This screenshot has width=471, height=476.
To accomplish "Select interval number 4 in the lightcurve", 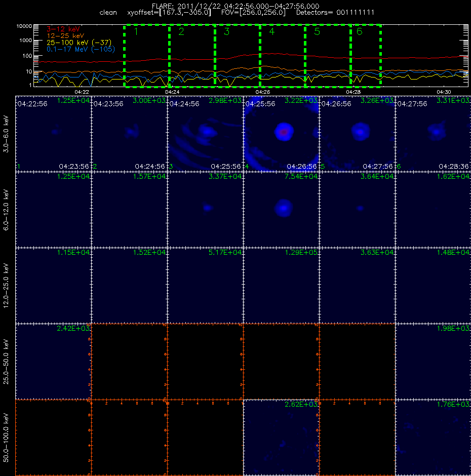I will (272, 31).
